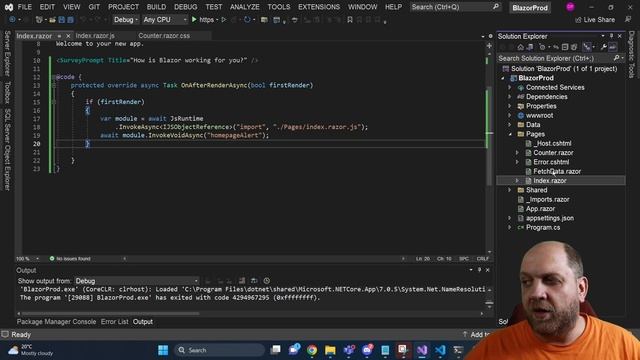Open the Debug configuration dropdown

coord(126,20)
